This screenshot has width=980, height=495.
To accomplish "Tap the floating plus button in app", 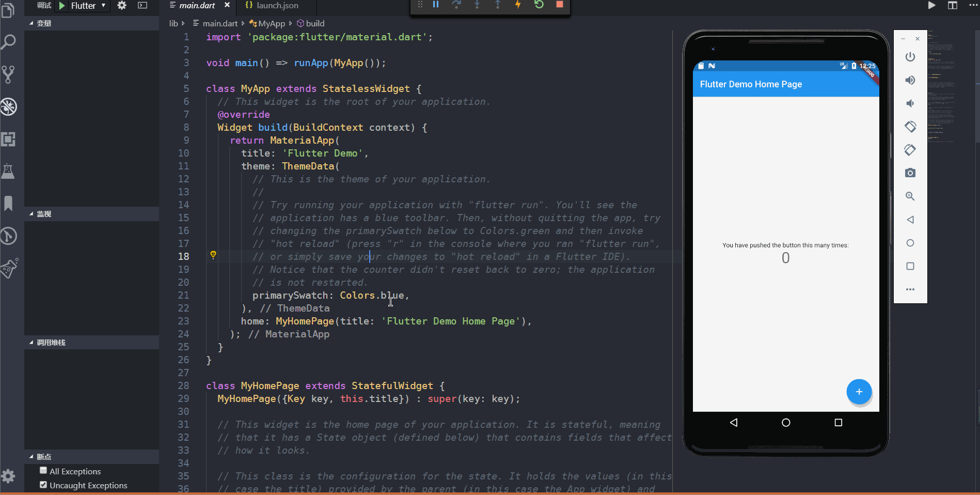I will (x=859, y=392).
